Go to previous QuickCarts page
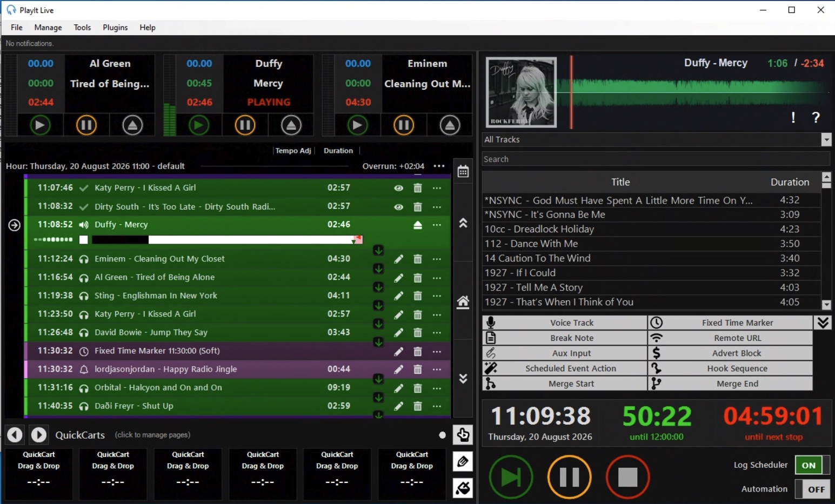This screenshot has width=835, height=504. (x=15, y=434)
